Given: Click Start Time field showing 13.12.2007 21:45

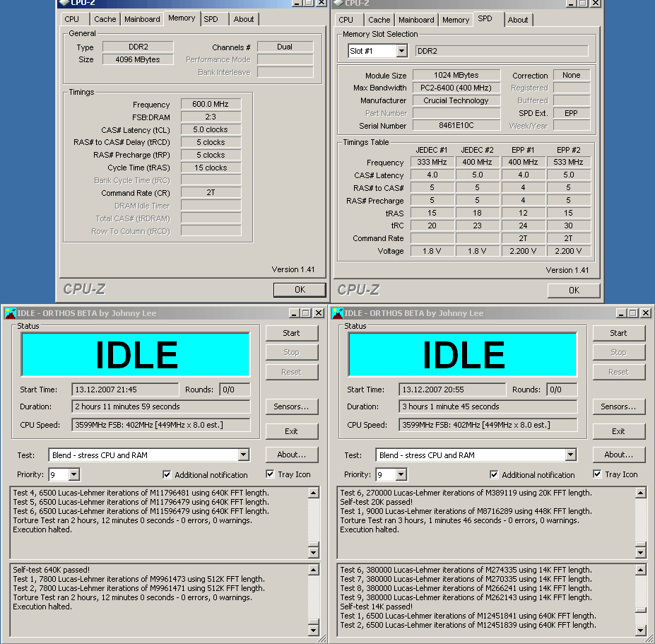Looking at the screenshot, I should coord(125,390).
